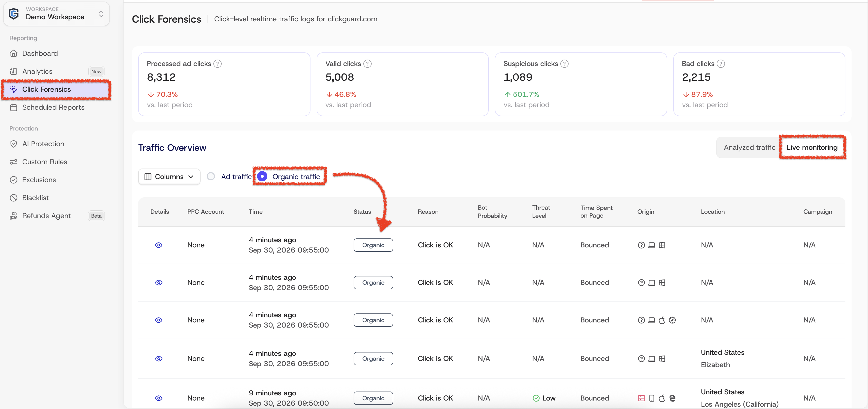Open AI Protection settings
The width and height of the screenshot is (868, 409).
tap(43, 144)
